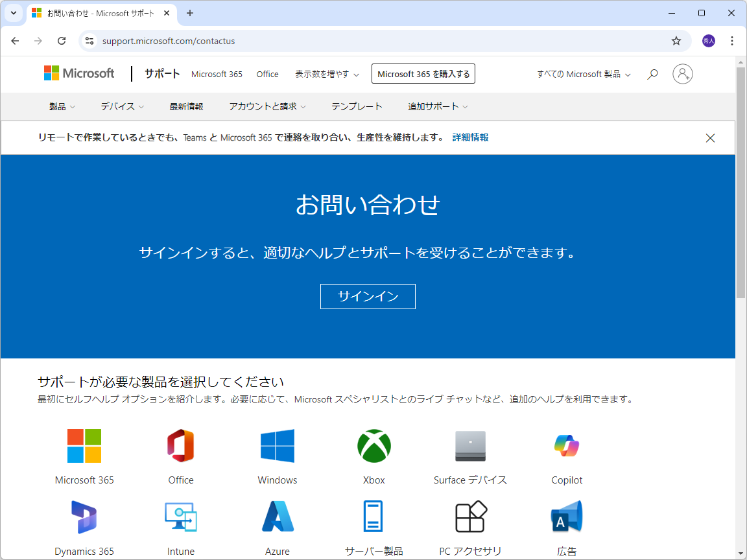Viewport: 747px width, 560px height.
Task: Open the デバイス dropdown menu
Action: point(122,106)
